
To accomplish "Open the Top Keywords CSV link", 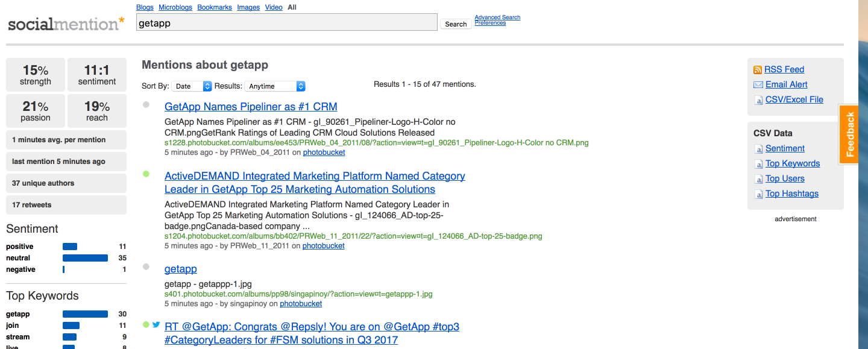I will 793,163.
